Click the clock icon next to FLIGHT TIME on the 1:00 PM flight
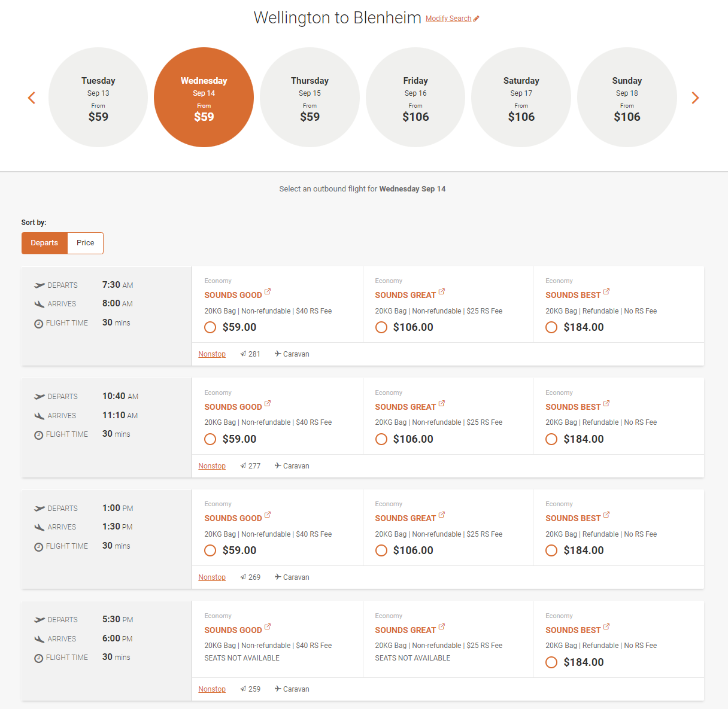The width and height of the screenshot is (728, 709). tap(38, 546)
